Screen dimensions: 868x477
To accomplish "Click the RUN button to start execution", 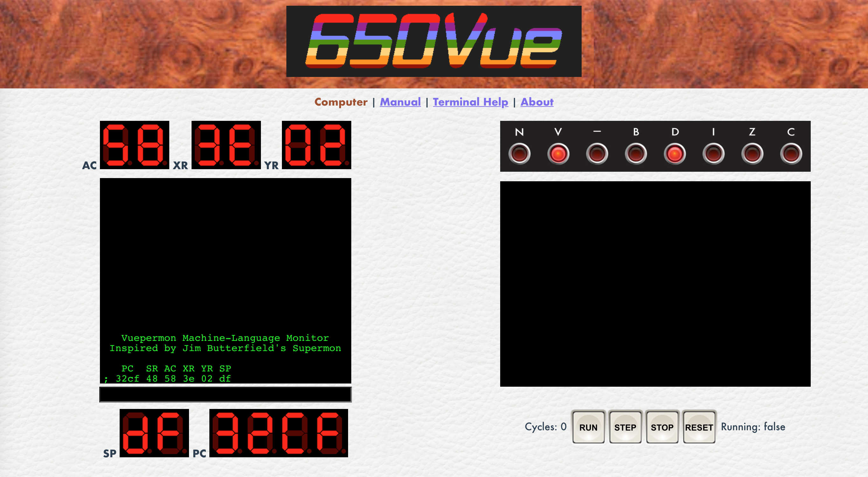I will pos(588,427).
